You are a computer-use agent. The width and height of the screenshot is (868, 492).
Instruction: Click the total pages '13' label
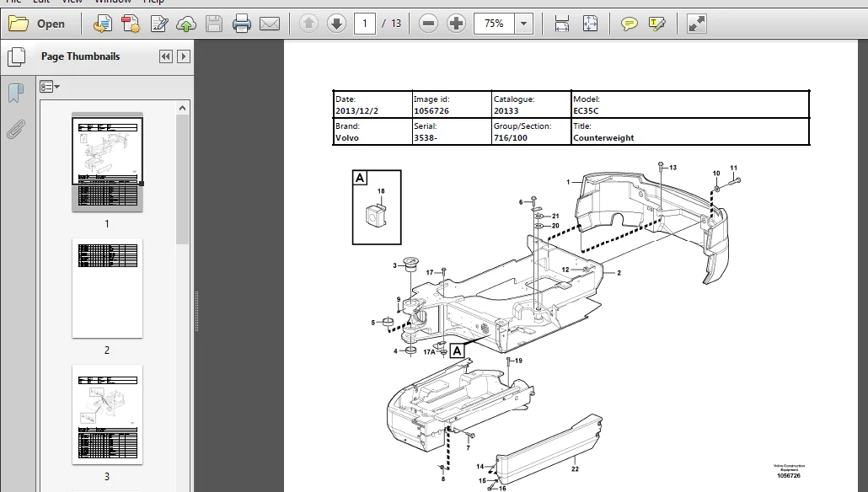point(395,24)
